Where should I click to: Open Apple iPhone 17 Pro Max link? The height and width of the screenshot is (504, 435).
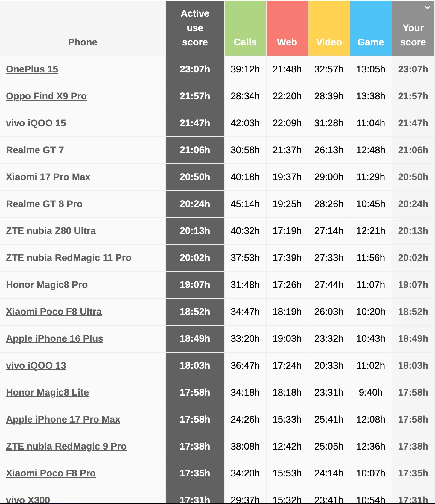click(63, 419)
